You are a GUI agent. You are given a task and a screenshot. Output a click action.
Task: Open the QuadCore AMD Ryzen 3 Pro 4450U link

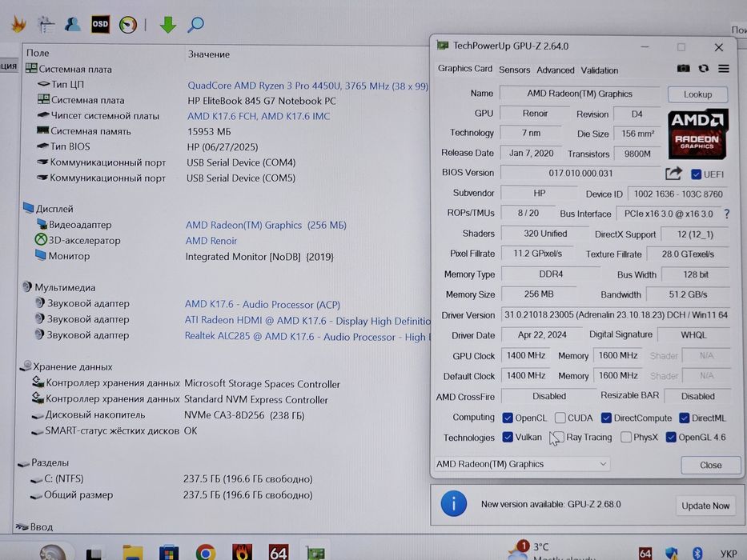pyautogui.click(x=307, y=86)
